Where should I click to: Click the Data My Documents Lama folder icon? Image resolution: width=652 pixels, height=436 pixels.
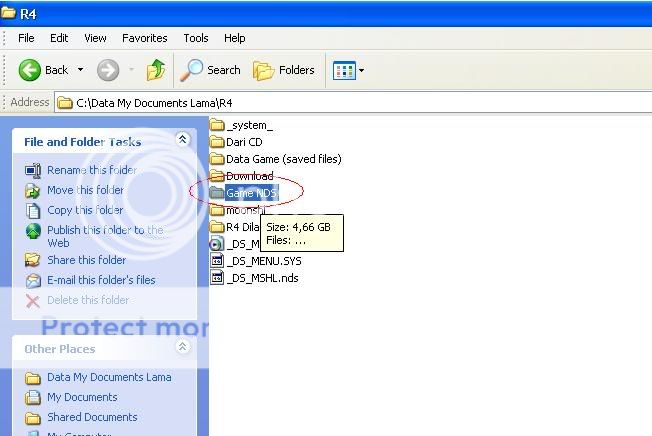point(33,378)
